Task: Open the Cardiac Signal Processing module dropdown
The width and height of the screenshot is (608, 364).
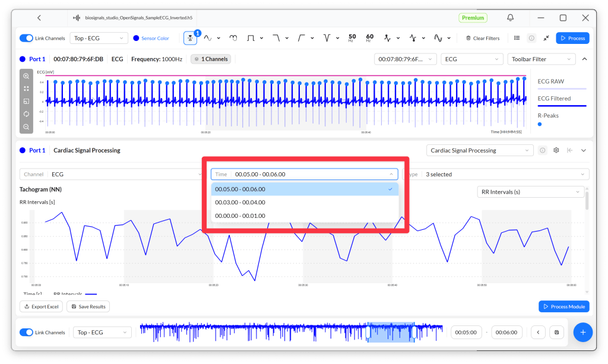Action: tap(480, 150)
